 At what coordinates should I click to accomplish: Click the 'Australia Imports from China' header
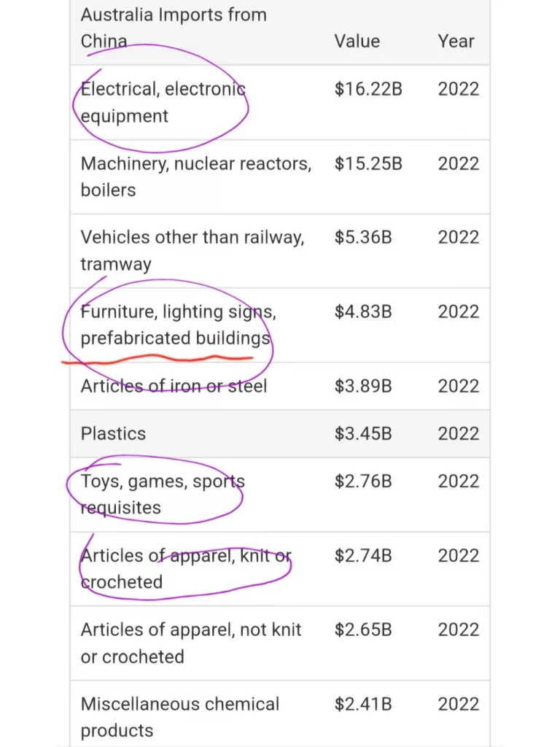pyautogui.click(x=174, y=28)
